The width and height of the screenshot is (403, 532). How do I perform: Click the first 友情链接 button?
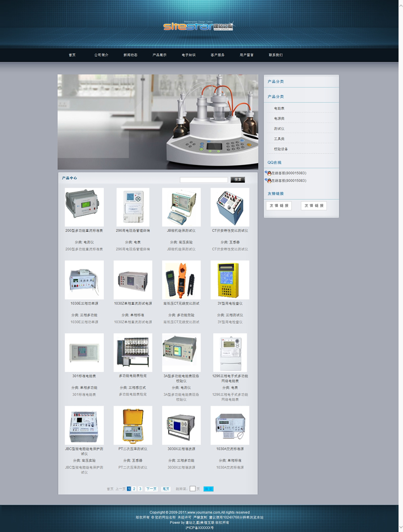279,206
